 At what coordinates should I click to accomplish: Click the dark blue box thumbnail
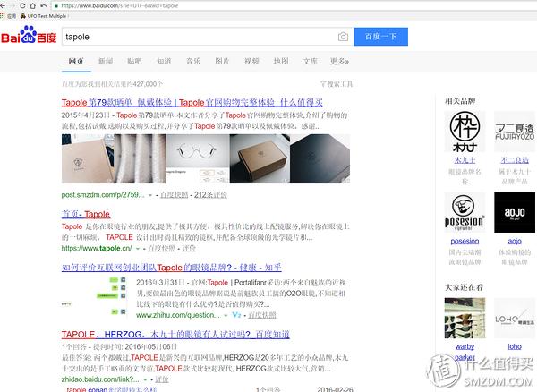click(320, 158)
